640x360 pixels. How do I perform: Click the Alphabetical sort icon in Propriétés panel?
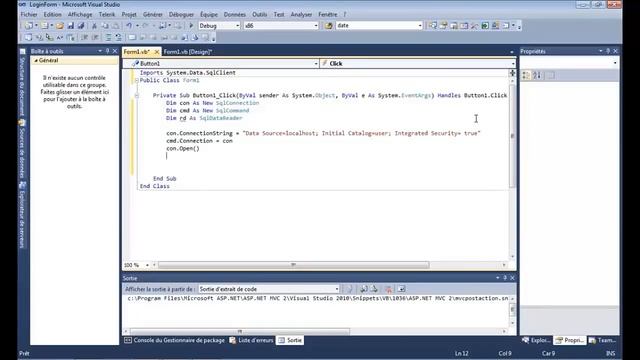click(537, 76)
